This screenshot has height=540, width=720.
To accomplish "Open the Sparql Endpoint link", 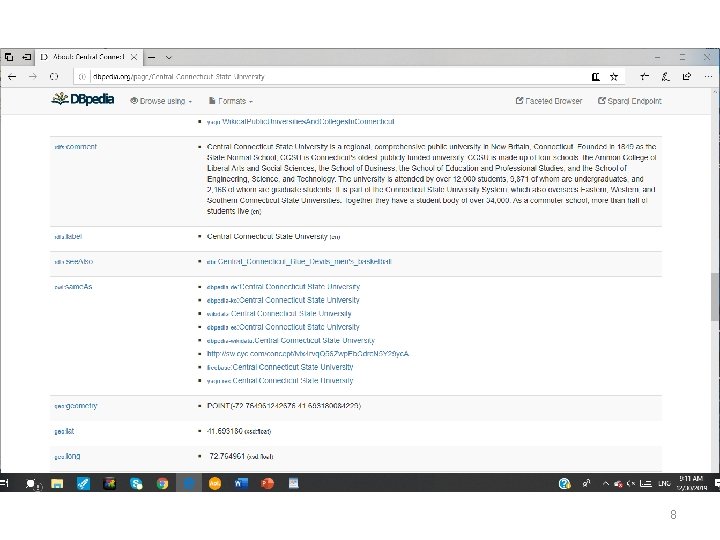I will click(x=630, y=101).
